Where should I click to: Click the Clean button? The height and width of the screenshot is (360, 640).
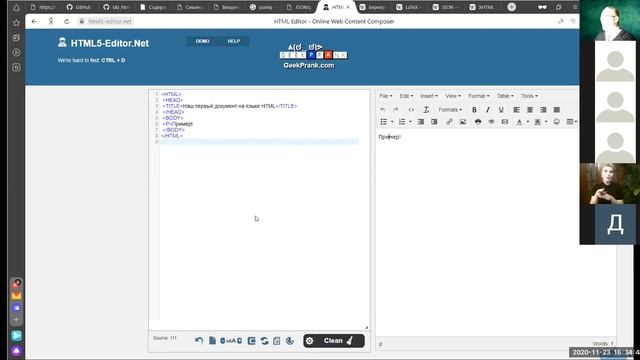tap(334, 341)
